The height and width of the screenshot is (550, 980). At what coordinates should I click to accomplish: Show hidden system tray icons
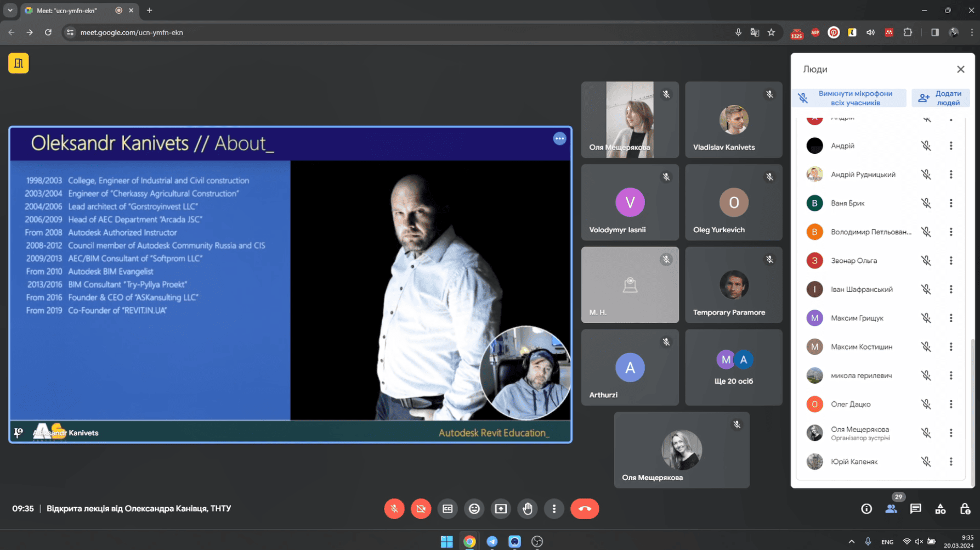(851, 542)
